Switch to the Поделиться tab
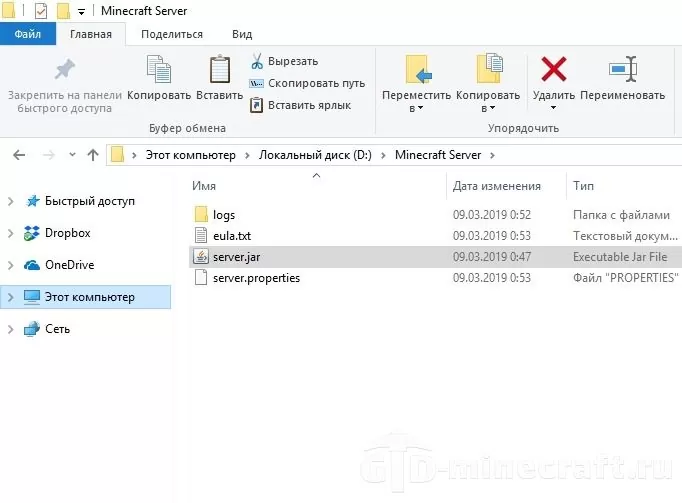 [x=172, y=34]
